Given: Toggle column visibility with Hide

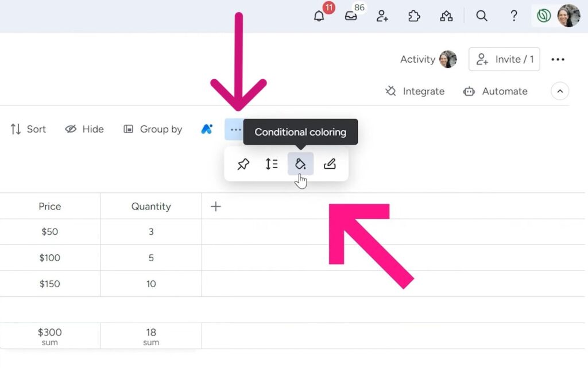Looking at the screenshot, I should [84, 129].
